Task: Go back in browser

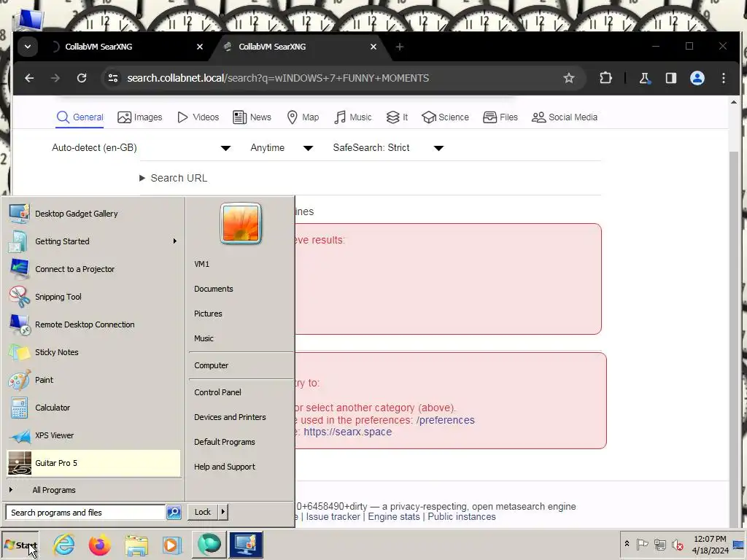Action: 29,78
